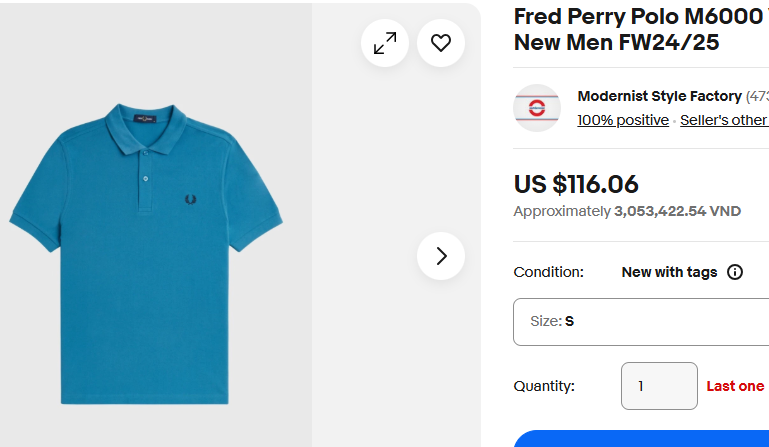Click the US $116.06 price
Image resolution: width=769 pixels, height=447 pixels.
(576, 184)
